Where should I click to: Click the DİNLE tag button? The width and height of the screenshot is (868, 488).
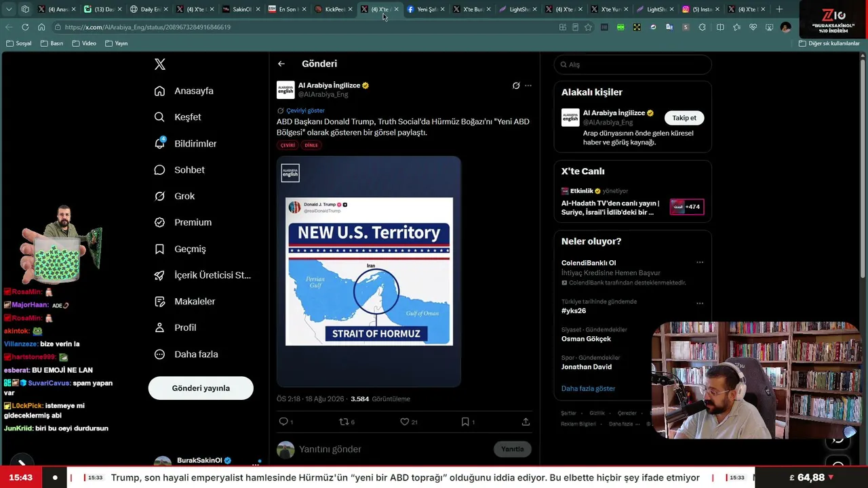[x=311, y=145]
